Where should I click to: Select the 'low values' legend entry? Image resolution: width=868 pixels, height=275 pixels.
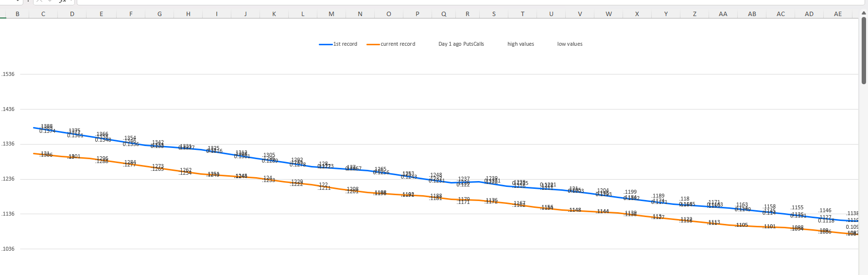pyautogui.click(x=570, y=44)
